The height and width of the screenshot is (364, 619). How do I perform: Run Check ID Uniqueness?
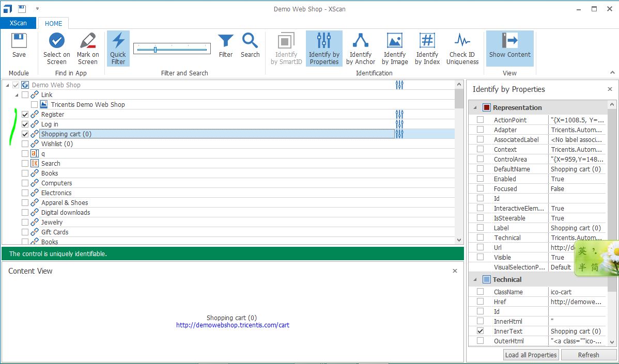pos(462,49)
